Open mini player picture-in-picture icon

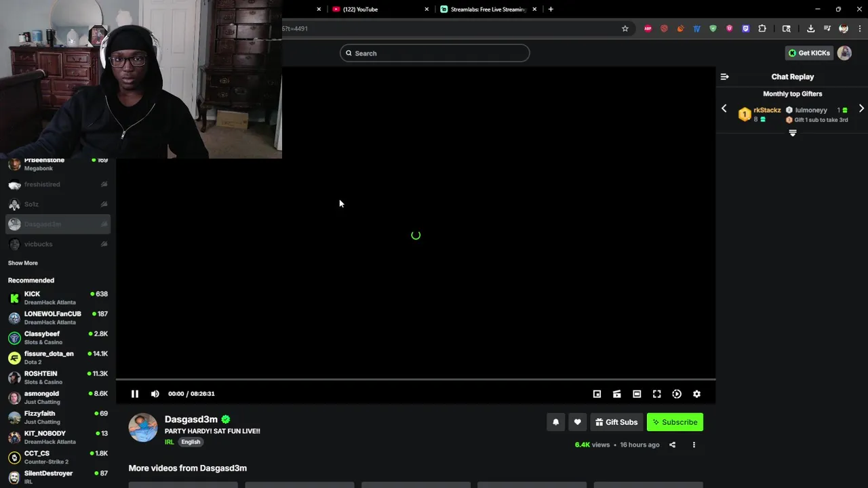597,394
